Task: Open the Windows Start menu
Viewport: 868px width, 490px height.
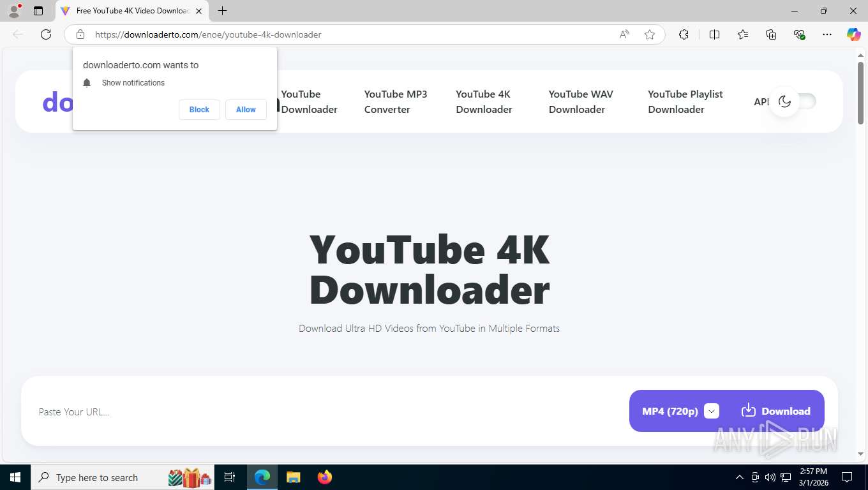Action: (x=15, y=477)
